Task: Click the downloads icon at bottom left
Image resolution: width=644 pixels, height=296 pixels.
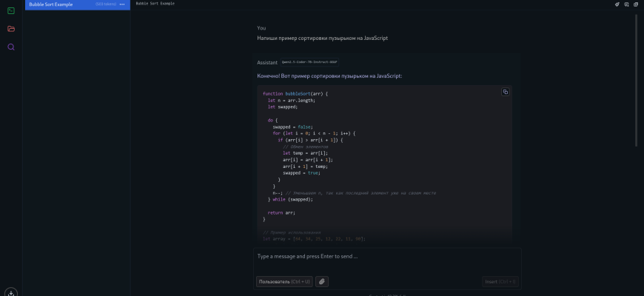Action: point(11,292)
